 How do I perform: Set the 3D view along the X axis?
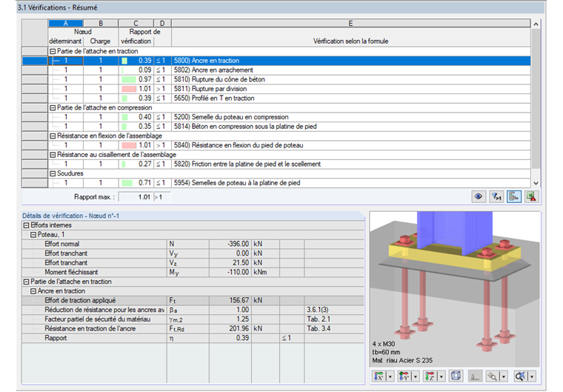coord(379,376)
